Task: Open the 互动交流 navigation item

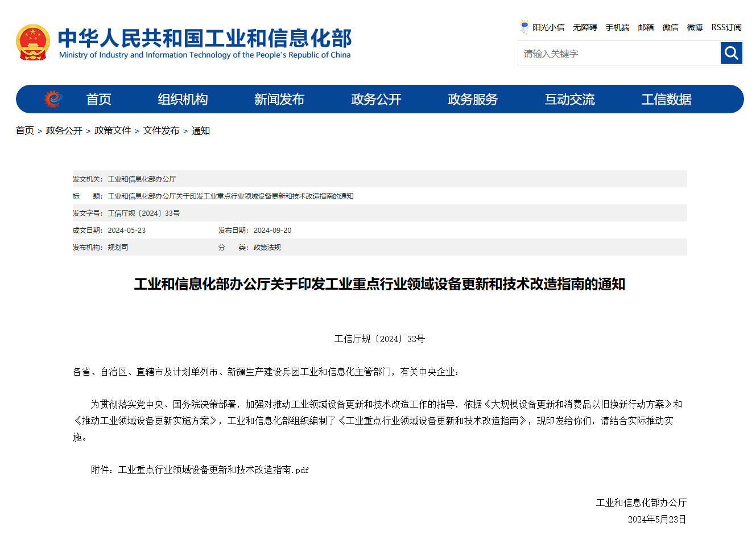Action: coord(569,99)
